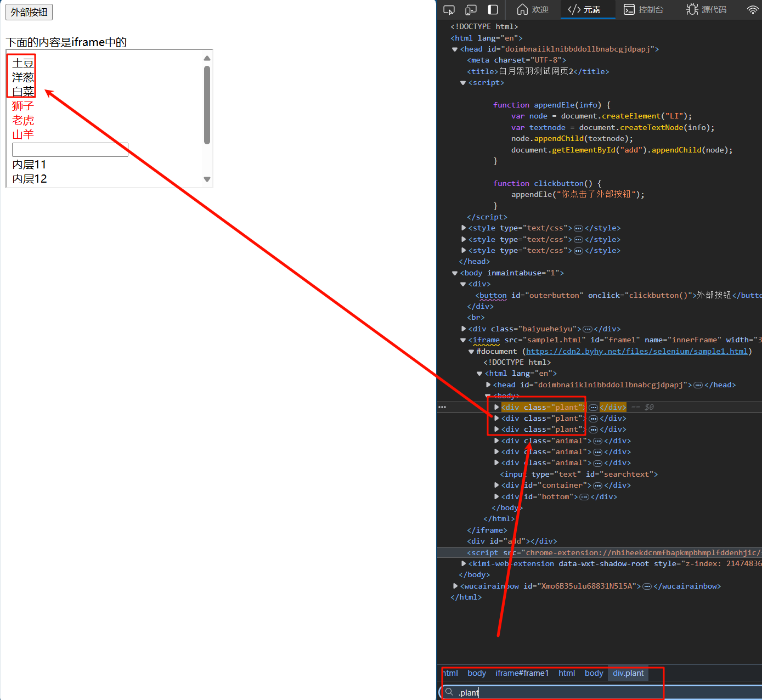The image size is (762, 700).
Task: Collapse the outer head node
Action: pos(454,49)
